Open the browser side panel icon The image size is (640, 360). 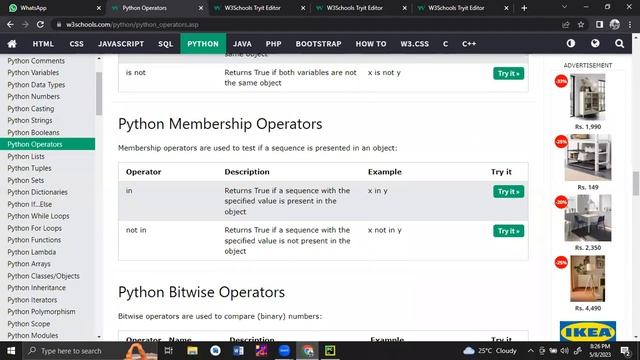[x=599, y=24]
